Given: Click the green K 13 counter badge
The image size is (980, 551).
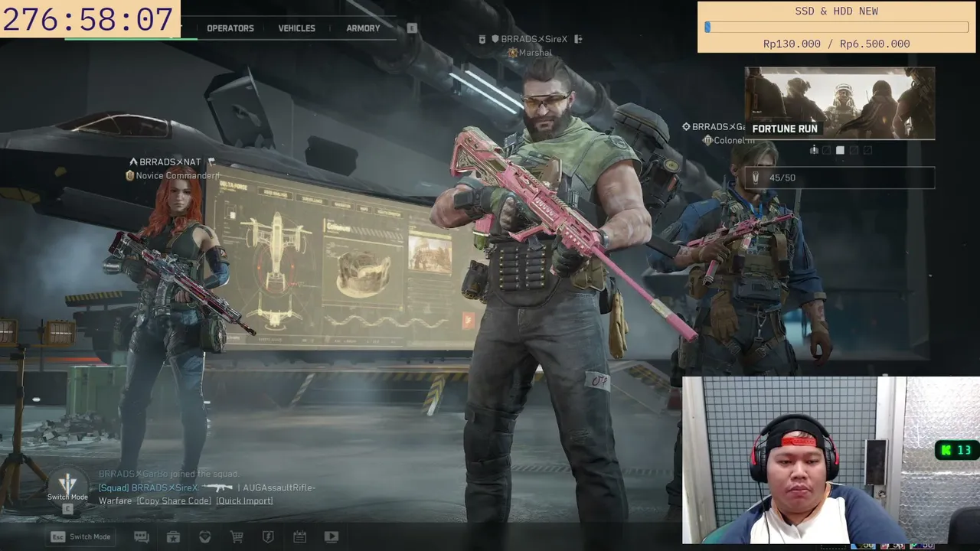Looking at the screenshot, I should click(956, 450).
